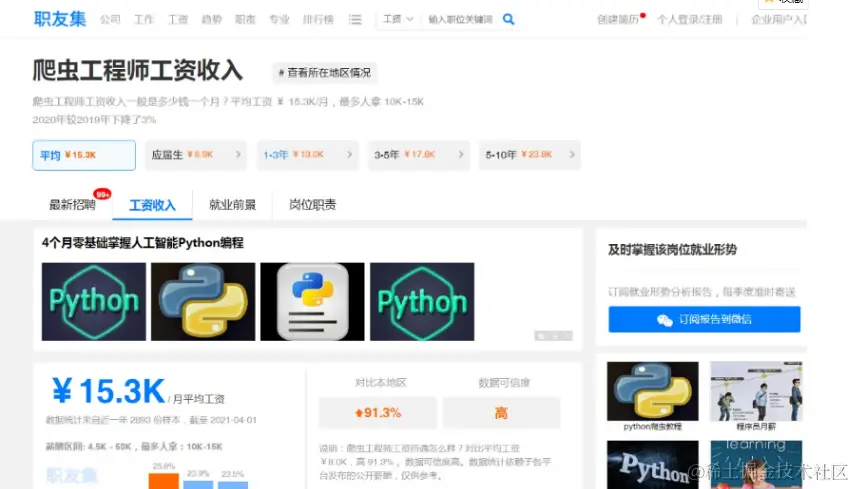The image size is (855, 489).
Task: Click the 个人登录/注册 link
Action: click(x=690, y=20)
